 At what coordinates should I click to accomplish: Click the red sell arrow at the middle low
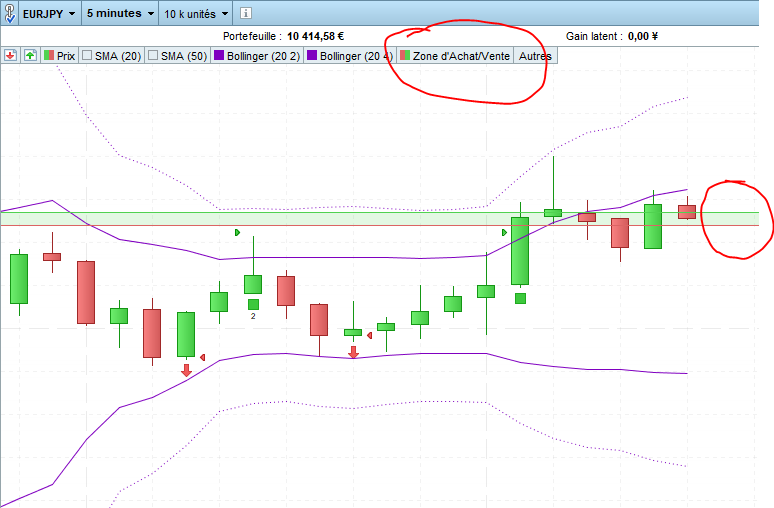pyautogui.click(x=353, y=352)
